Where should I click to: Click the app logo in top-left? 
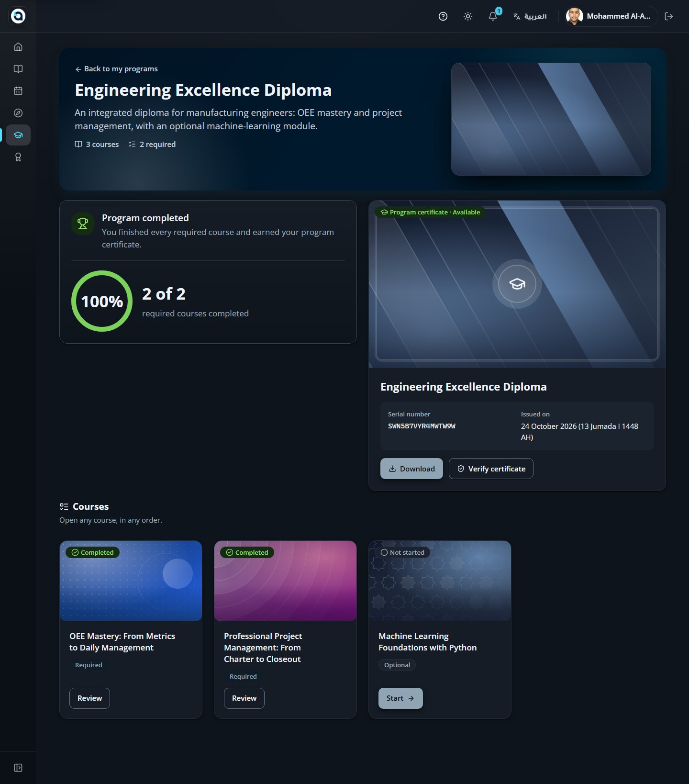tap(18, 16)
